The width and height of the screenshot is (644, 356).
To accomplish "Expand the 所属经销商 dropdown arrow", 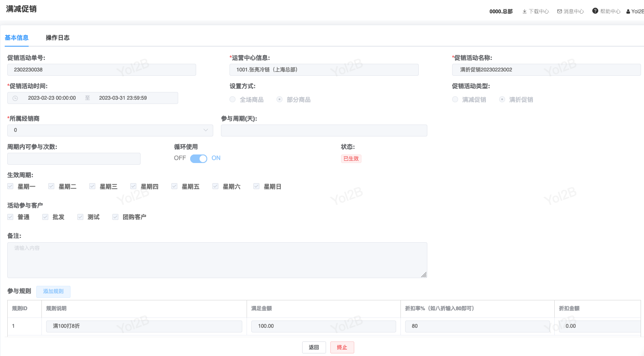I will (206, 130).
